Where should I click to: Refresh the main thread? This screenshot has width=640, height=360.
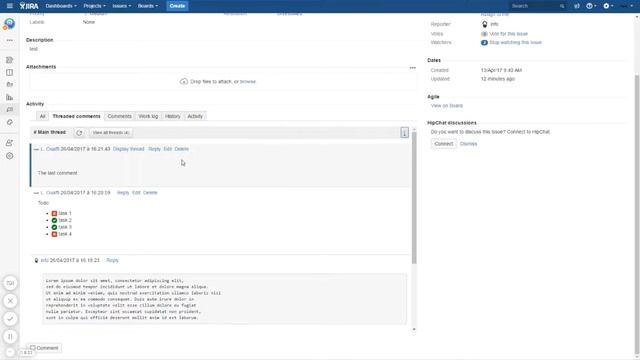(79, 133)
